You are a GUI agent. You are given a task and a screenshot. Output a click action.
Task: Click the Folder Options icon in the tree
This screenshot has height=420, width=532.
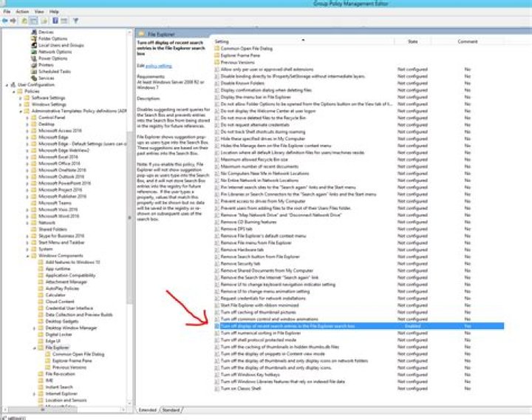34,38
